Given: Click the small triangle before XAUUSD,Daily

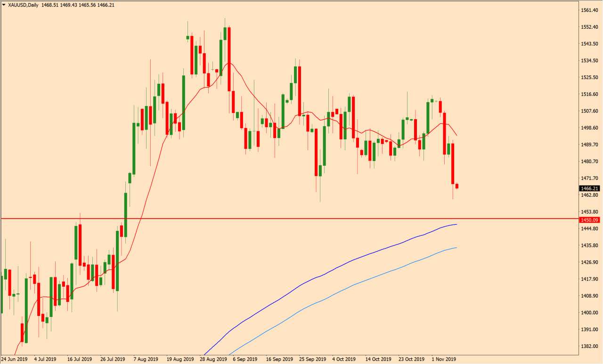Looking at the screenshot, I should [4, 5].
